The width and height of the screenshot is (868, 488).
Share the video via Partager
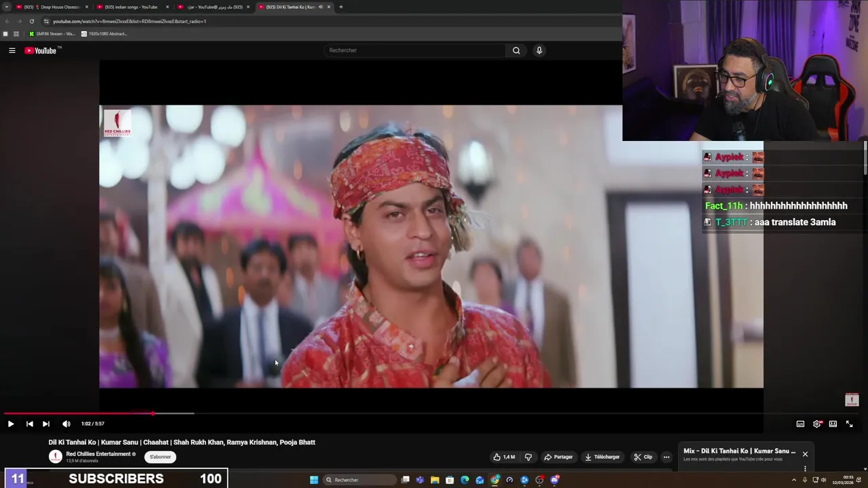[x=559, y=457]
